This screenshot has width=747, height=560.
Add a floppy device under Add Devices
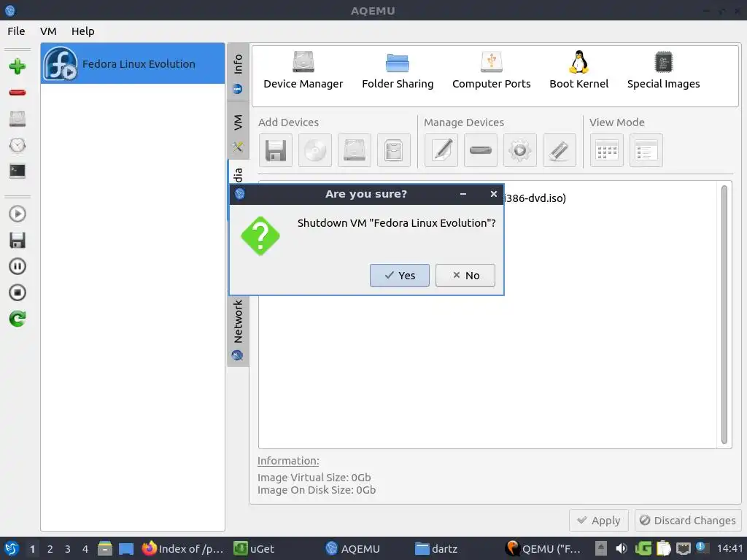click(275, 150)
